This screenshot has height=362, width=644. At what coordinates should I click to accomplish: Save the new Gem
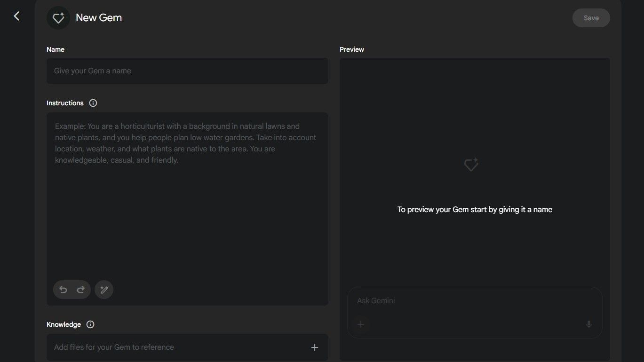click(x=591, y=18)
